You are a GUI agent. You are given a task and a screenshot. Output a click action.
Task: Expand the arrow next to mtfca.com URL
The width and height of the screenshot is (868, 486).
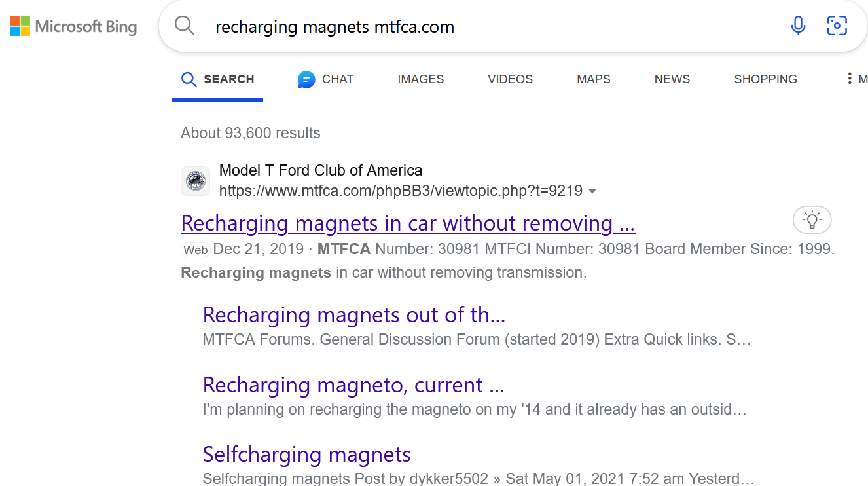592,191
